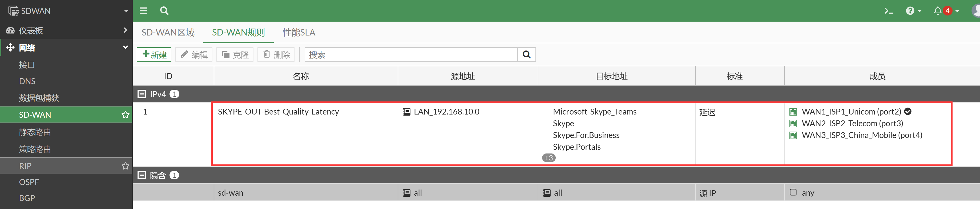
Task: Expand the 仪表板 dashboard menu
Action: point(66,30)
